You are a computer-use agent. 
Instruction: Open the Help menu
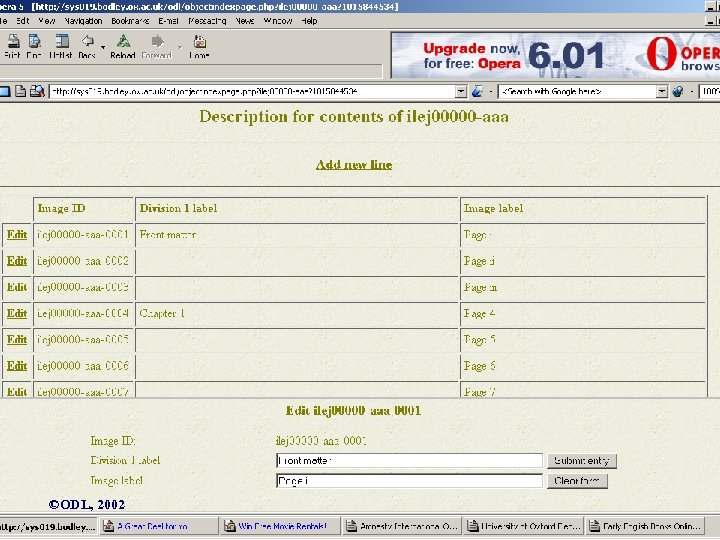(x=309, y=21)
